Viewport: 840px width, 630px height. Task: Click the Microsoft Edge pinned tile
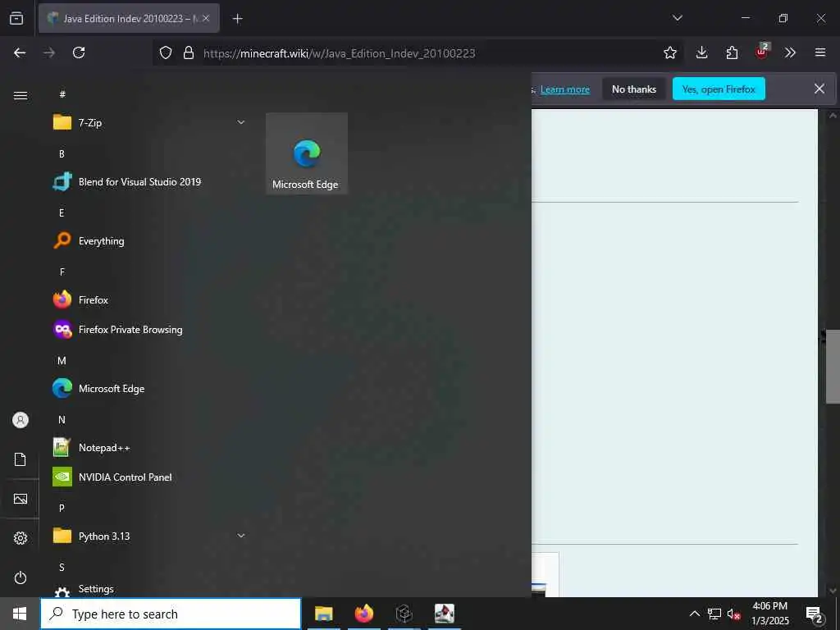click(307, 153)
